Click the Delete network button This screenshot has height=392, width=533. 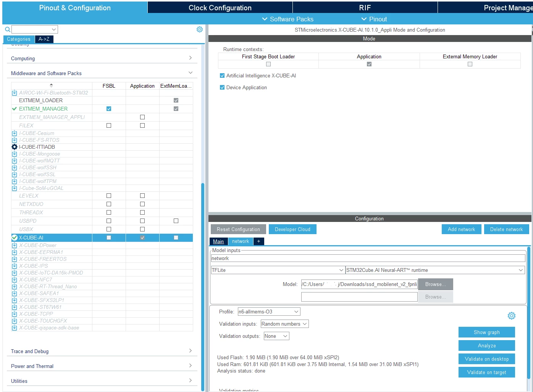506,229
